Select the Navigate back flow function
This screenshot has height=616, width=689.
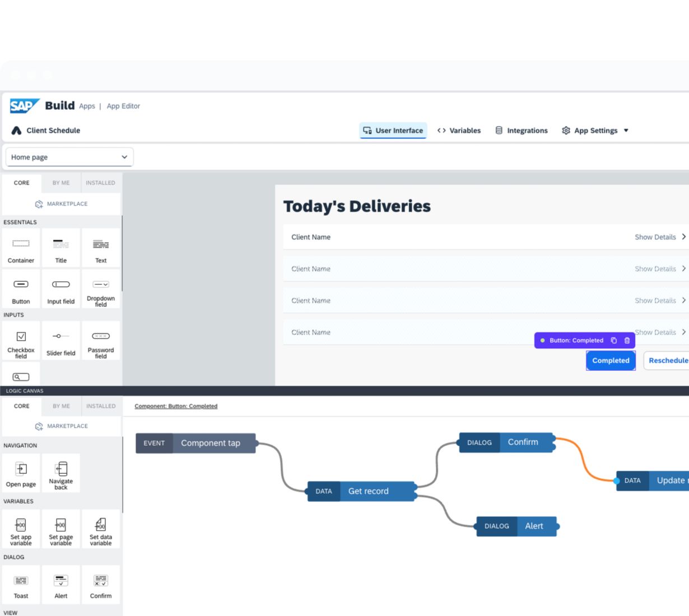click(x=60, y=473)
